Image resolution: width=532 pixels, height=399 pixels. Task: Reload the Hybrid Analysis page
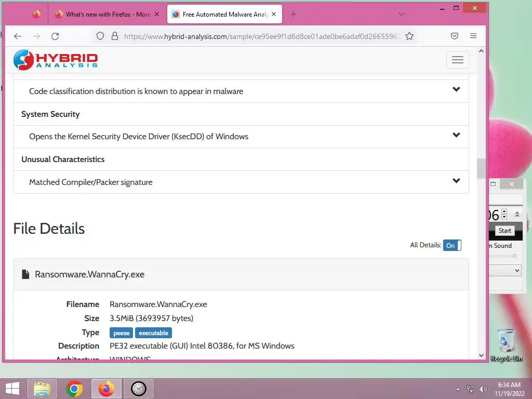[x=55, y=36]
